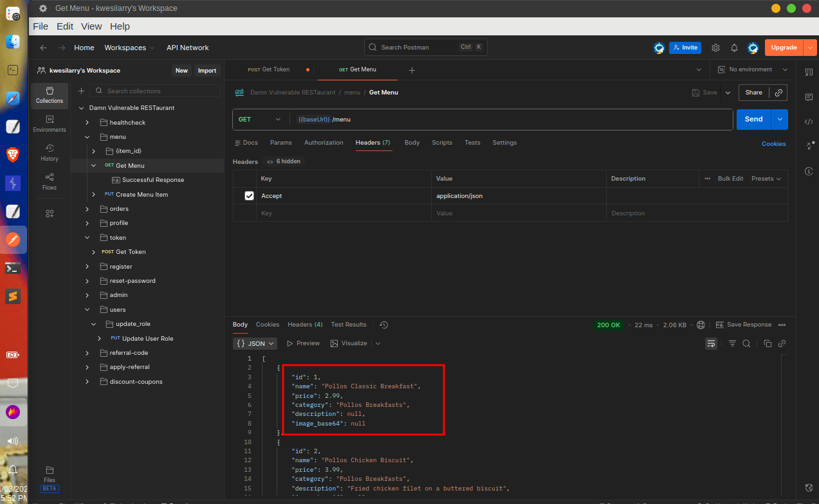Viewport: 819px width, 504px height.
Task: Switch to the Authorization tab
Action: [x=324, y=143]
